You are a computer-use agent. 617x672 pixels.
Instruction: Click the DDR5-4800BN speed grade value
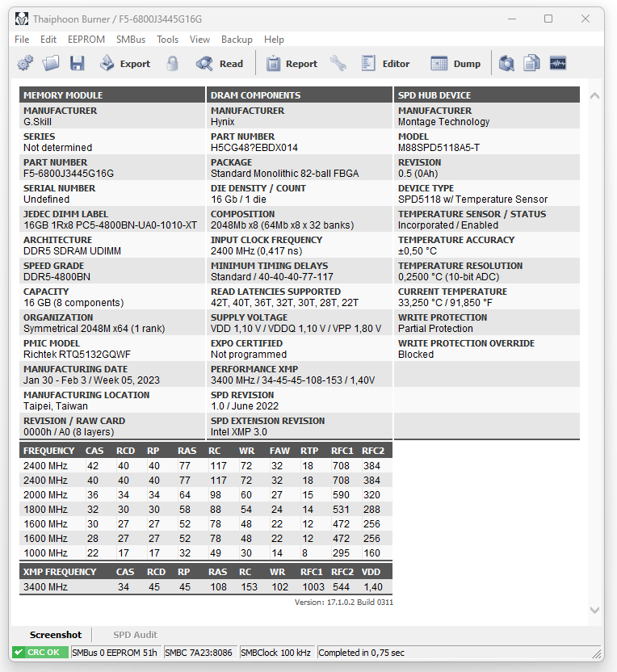(57, 277)
